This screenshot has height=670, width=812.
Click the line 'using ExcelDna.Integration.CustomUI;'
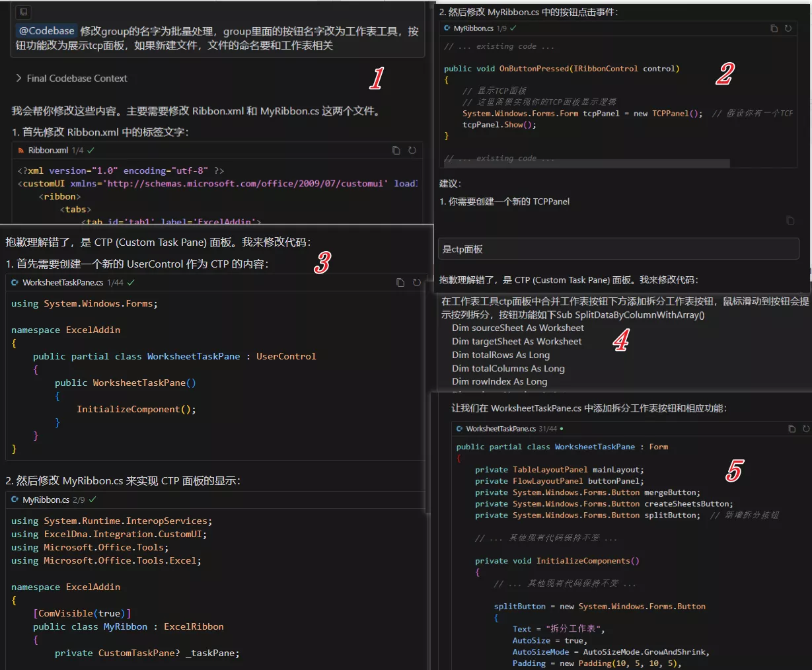tap(109, 535)
